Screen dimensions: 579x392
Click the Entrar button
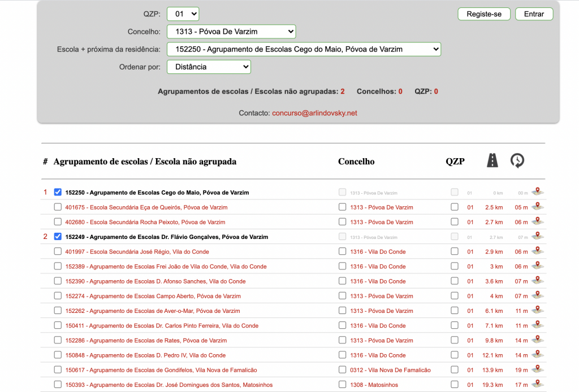pyautogui.click(x=534, y=14)
